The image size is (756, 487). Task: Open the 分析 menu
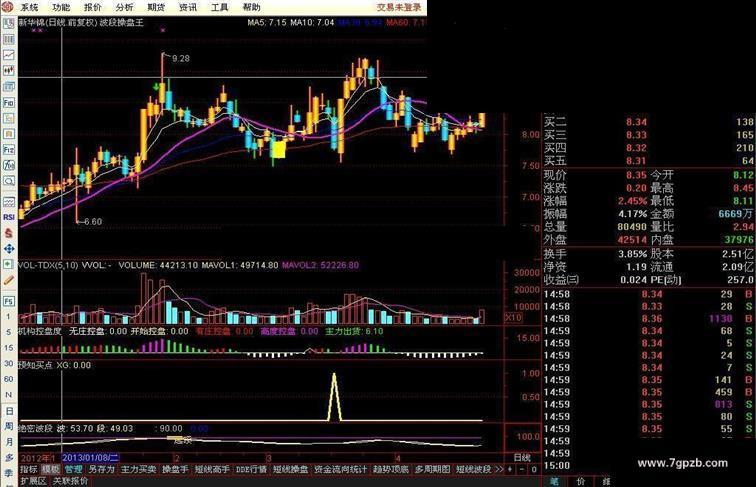[x=125, y=7]
